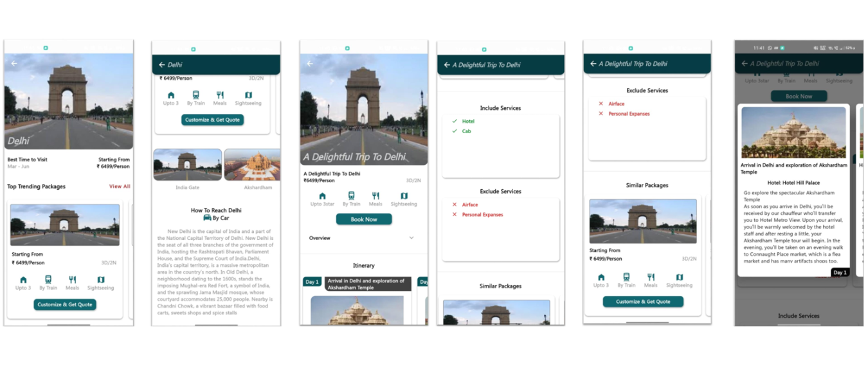The height and width of the screenshot is (368, 868).
Task: Select By Train icon in Similar Packages card
Action: 626,277
